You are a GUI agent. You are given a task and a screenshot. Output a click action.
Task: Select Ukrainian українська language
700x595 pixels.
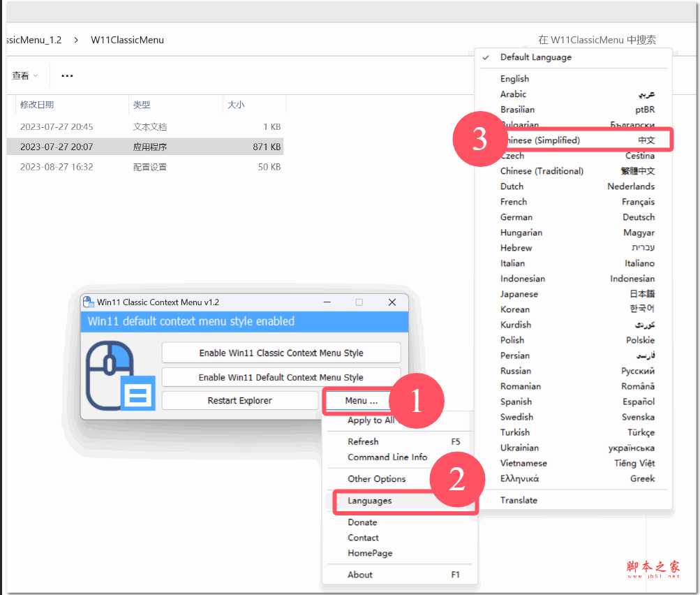[573, 448]
